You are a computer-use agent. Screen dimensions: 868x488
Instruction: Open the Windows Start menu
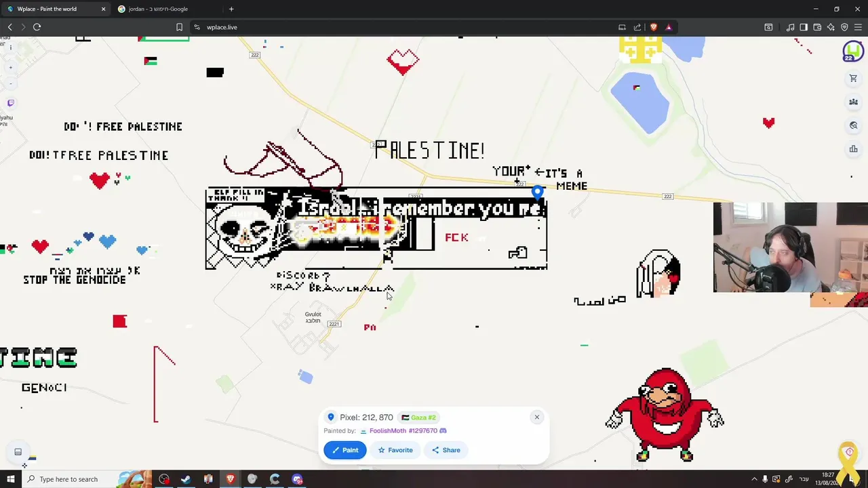pos(10,479)
